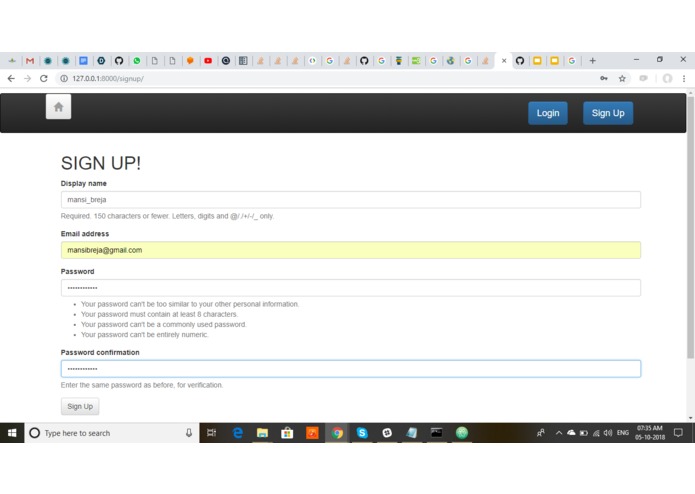Show hidden system tray icons
This screenshot has height=494, width=695.
[x=559, y=433]
